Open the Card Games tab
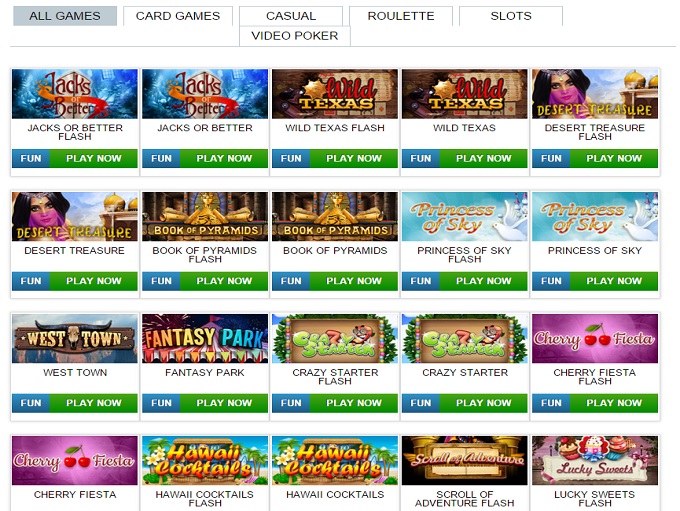This screenshot has width=680, height=511. (x=178, y=16)
